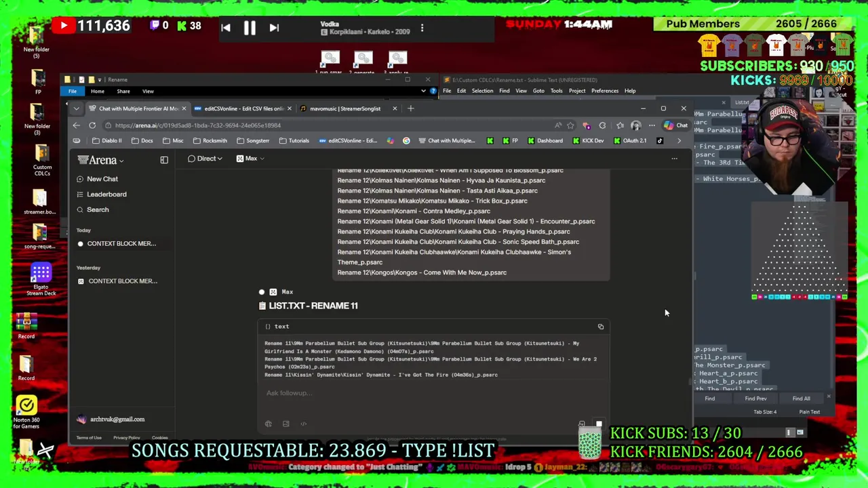Skip to previous track in media player
This screenshot has width=868, height=488.
(x=226, y=28)
